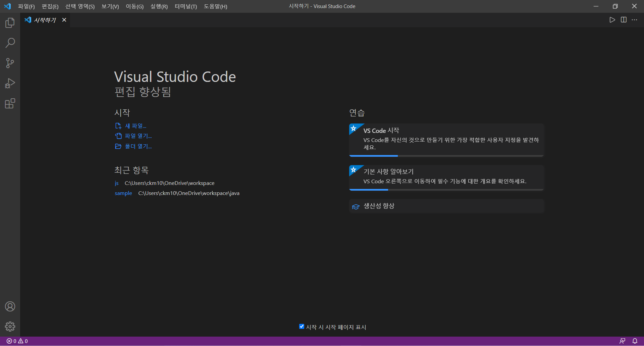The image size is (644, 346).
Task: Click the 폴더 열기... link
Action: point(138,146)
